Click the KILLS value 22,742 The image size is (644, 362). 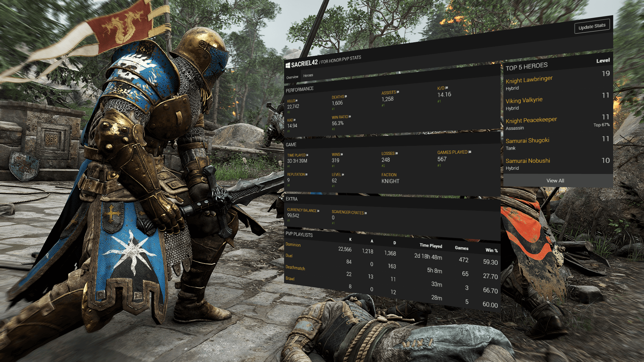coord(293,107)
